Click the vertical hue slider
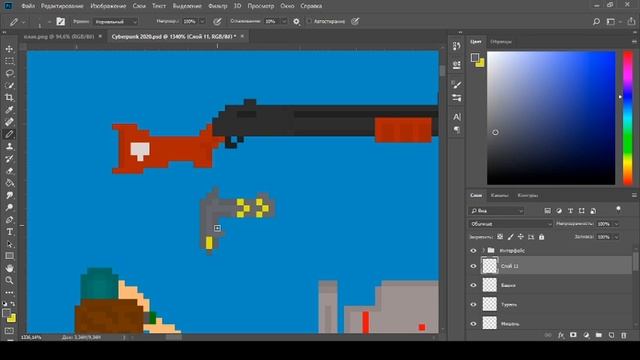This screenshot has width=640, height=360. 628,118
